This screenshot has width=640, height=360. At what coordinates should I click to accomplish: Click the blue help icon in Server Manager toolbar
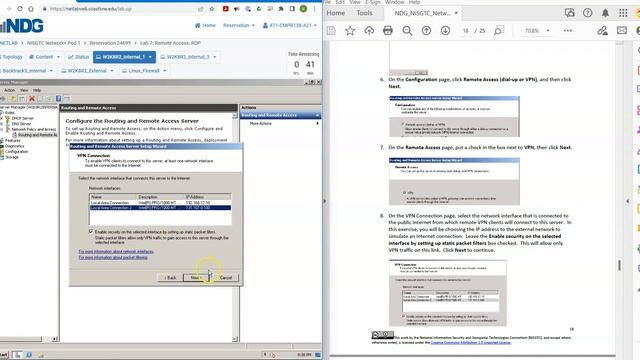(58, 99)
